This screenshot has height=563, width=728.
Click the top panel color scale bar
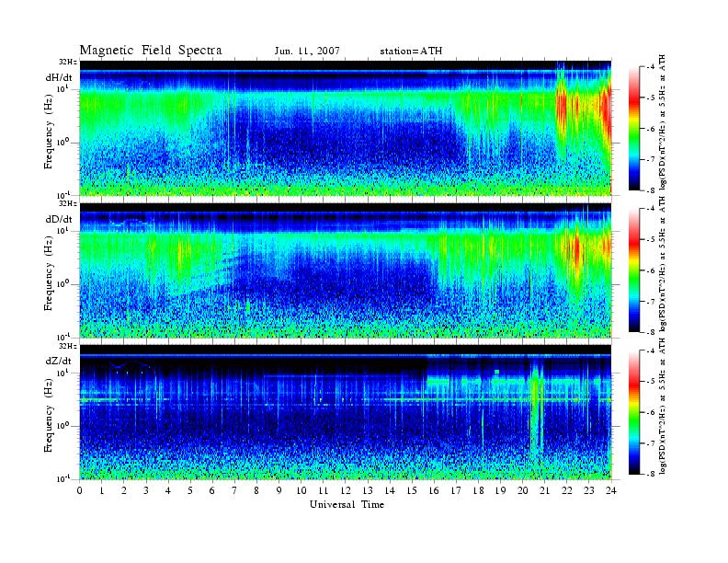click(634, 129)
